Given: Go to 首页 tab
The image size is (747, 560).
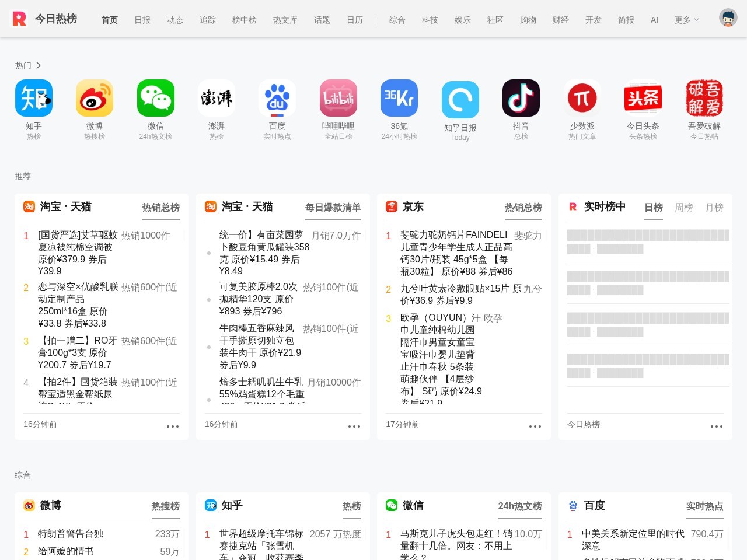Looking at the screenshot, I should click(x=110, y=20).
